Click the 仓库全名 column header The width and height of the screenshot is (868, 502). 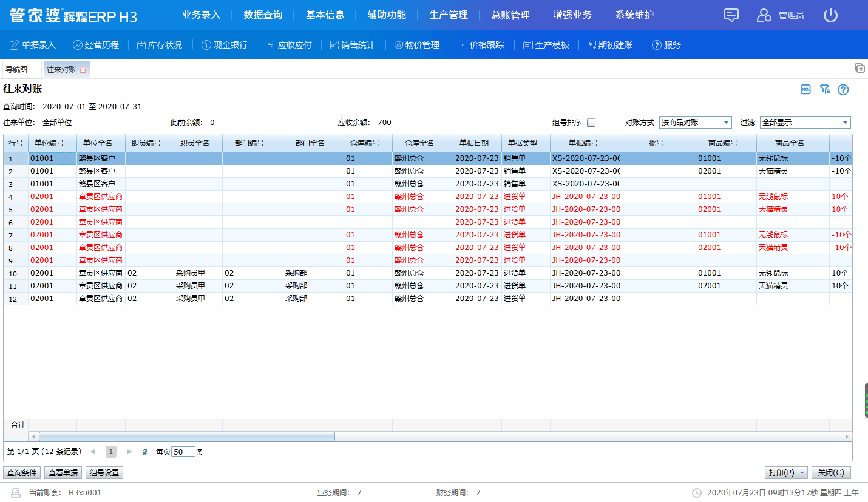[422, 143]
